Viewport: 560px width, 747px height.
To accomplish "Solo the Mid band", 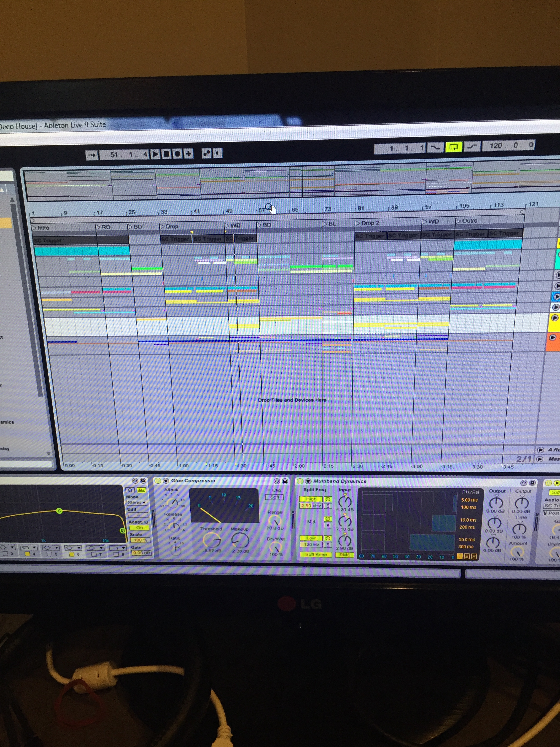I will [328, 525].
